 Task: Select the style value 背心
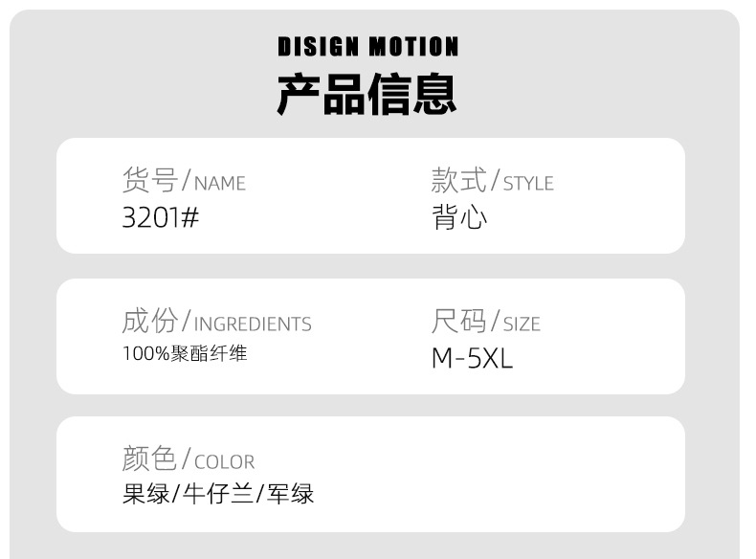(459, 217)
